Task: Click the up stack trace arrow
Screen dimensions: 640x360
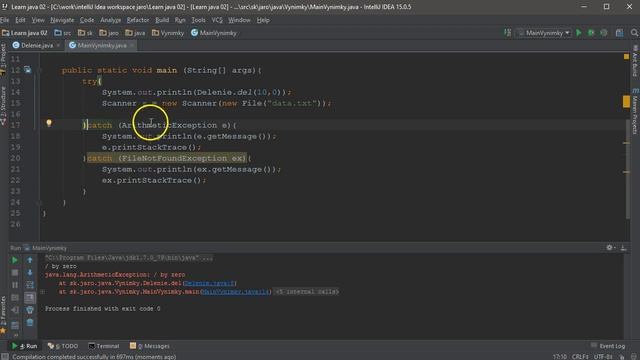Action: 30,260
